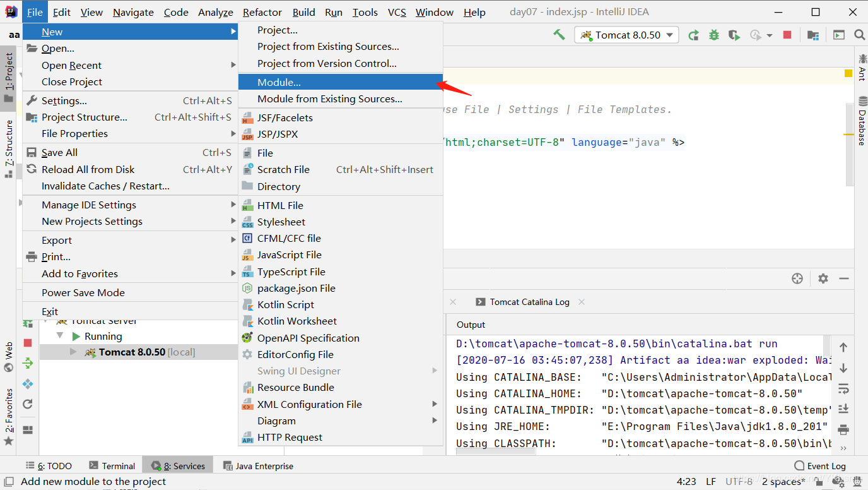Open the VCS menu in menu bar
868x490 pixels.
coord(397,12)
